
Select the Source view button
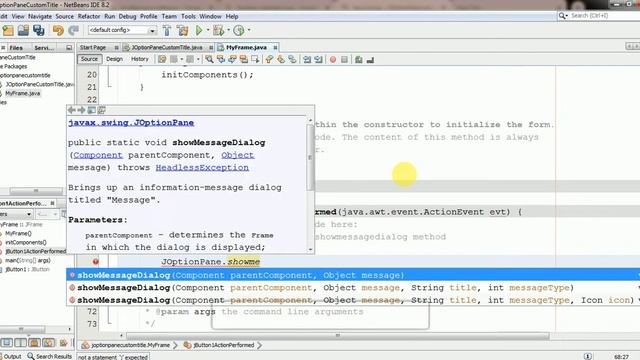89,59
